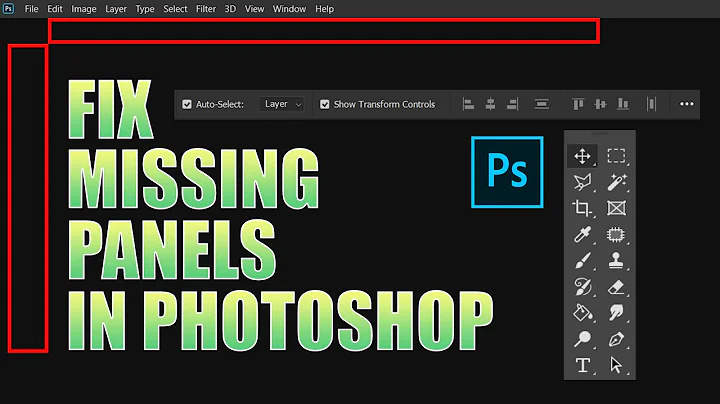
Task: Open the three-dots align options
Action: click(686, 104)
